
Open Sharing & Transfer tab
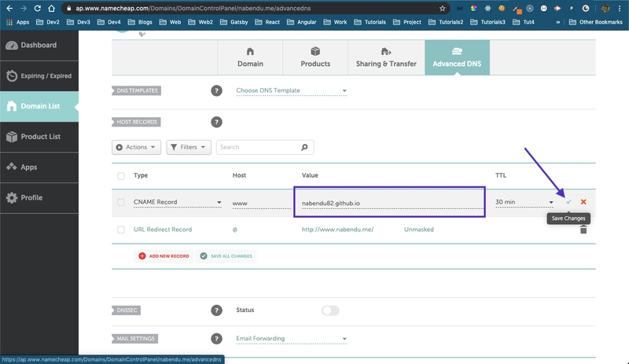click(x=386, y=57)
